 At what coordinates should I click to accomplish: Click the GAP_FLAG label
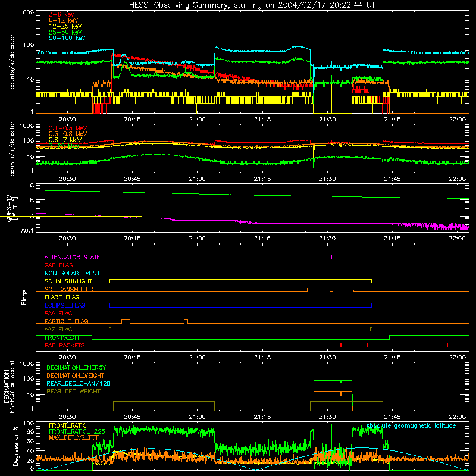(x=58, y=265)
